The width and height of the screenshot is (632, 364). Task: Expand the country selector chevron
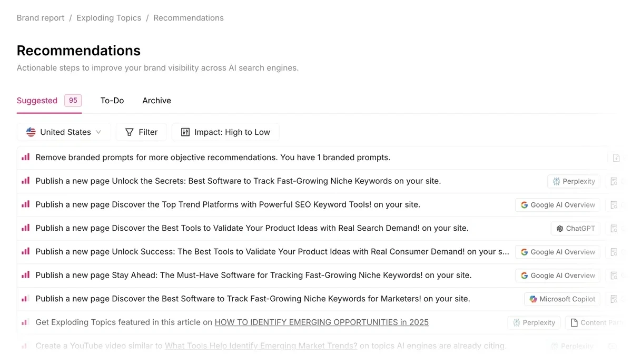(x=98, y=132)
